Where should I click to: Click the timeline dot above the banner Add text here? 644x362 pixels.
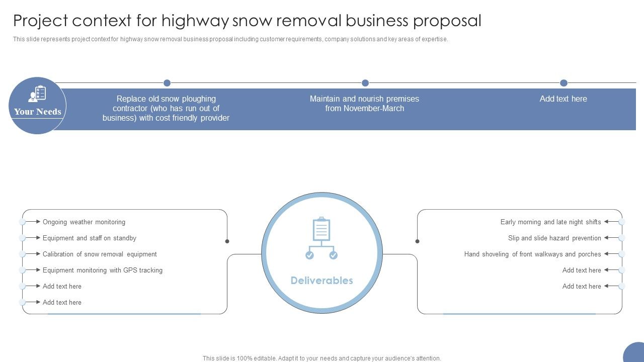coord(563,83)
